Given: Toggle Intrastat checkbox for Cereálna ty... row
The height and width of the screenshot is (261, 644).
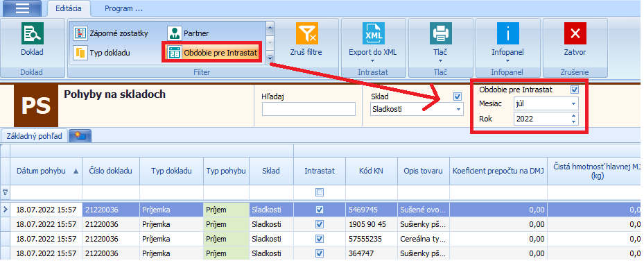Looking at the screenshot, I should pos(319,239).
